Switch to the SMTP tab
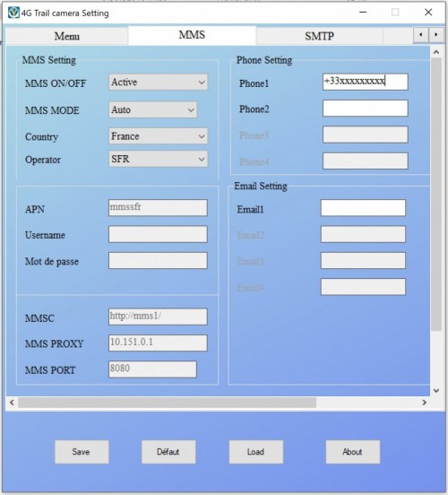The height and width of the screenshot is (495, 448). (319, 36)
